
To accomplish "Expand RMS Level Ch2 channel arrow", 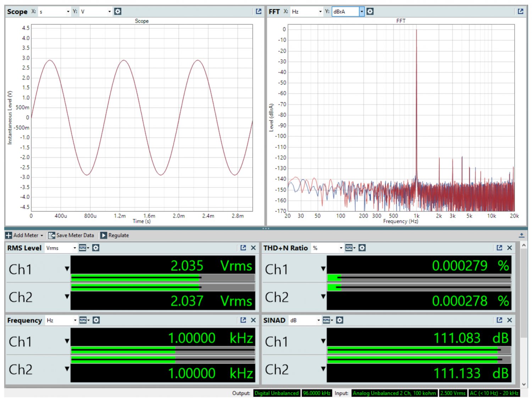I will tap(67, 296).
